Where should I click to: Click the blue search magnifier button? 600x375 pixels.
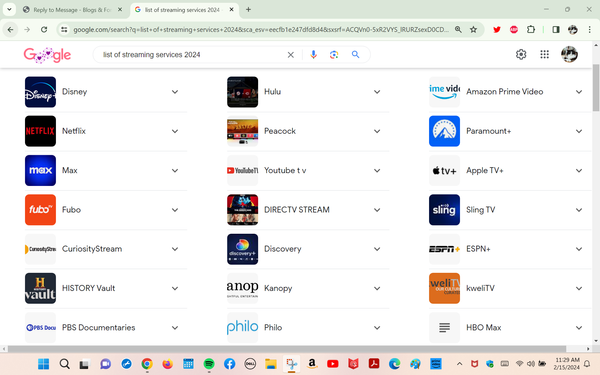point(355,55)
